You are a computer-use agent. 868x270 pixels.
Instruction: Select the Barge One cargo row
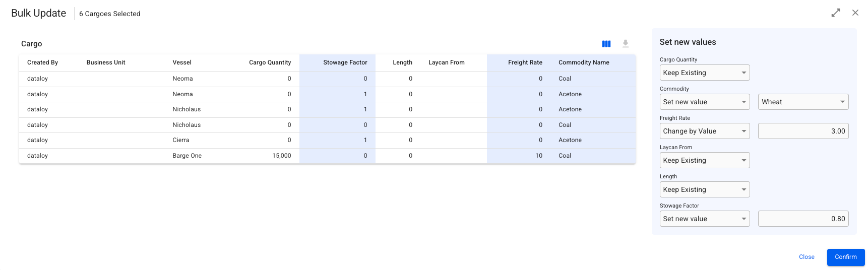tap(187, 156)
